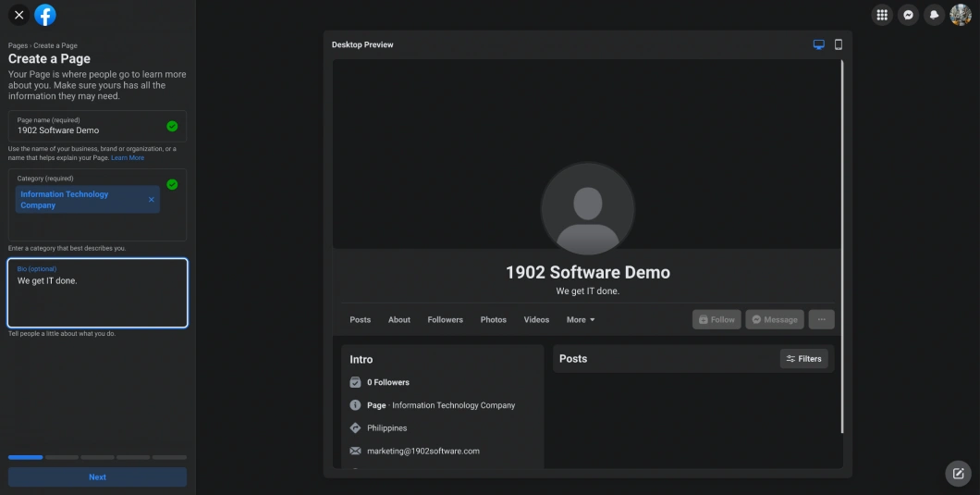Switch to mobile preview icon

click(839, 44)
